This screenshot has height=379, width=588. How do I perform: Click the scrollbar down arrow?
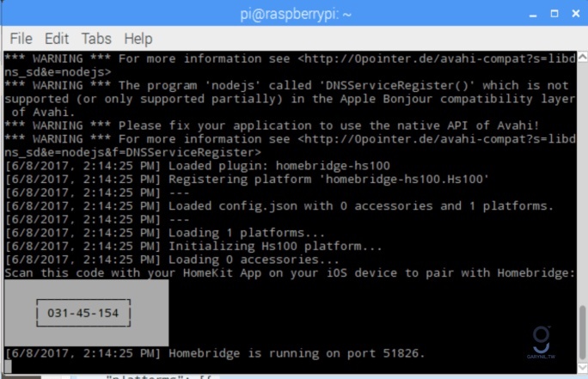582,368
